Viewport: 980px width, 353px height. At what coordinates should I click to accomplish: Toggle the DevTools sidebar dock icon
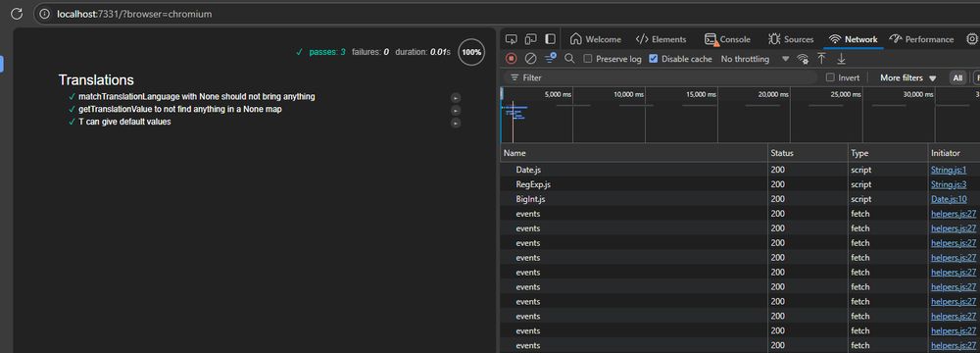[550, 39]
